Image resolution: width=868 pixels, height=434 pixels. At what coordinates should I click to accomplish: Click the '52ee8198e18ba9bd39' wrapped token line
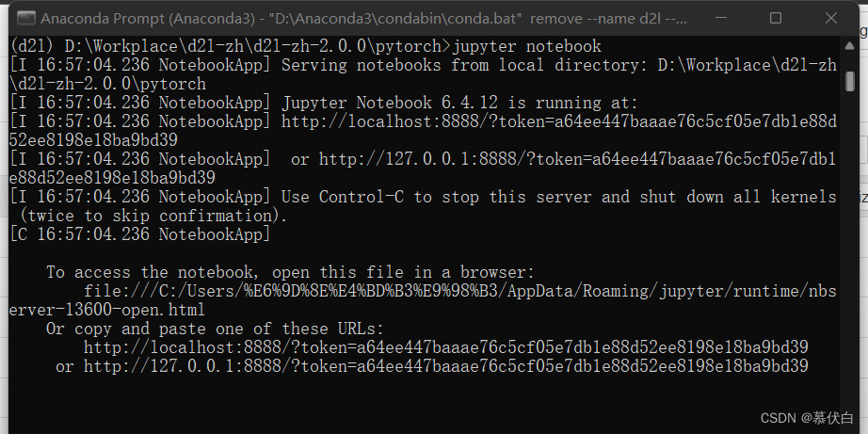coord(93,140)
